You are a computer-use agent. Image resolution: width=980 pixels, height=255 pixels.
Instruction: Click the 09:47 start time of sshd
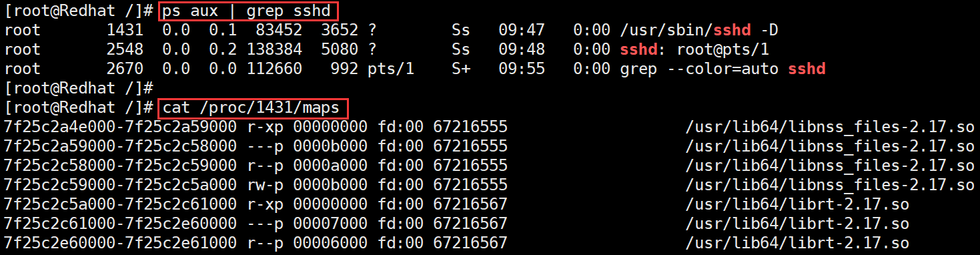point(526,30)
